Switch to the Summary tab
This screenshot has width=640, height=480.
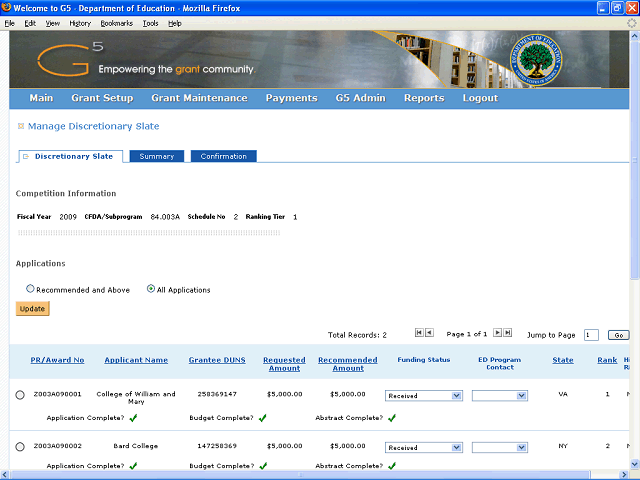157,156
